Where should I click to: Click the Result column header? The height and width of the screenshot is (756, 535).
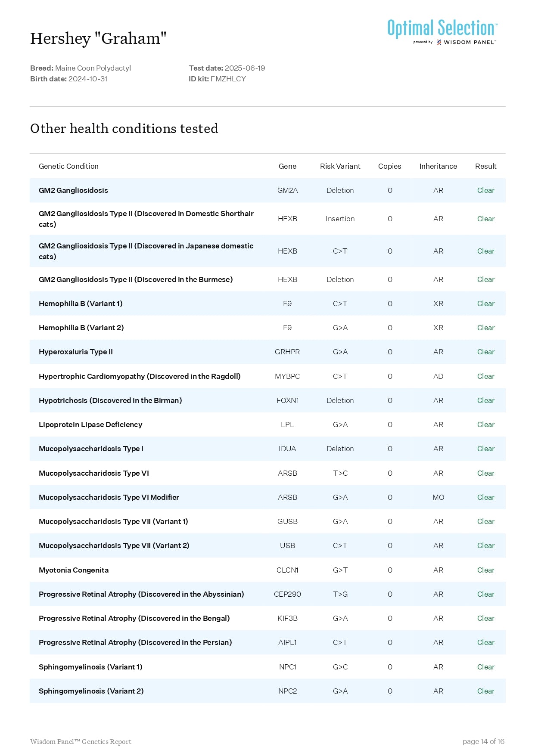(x=485, y=166)
